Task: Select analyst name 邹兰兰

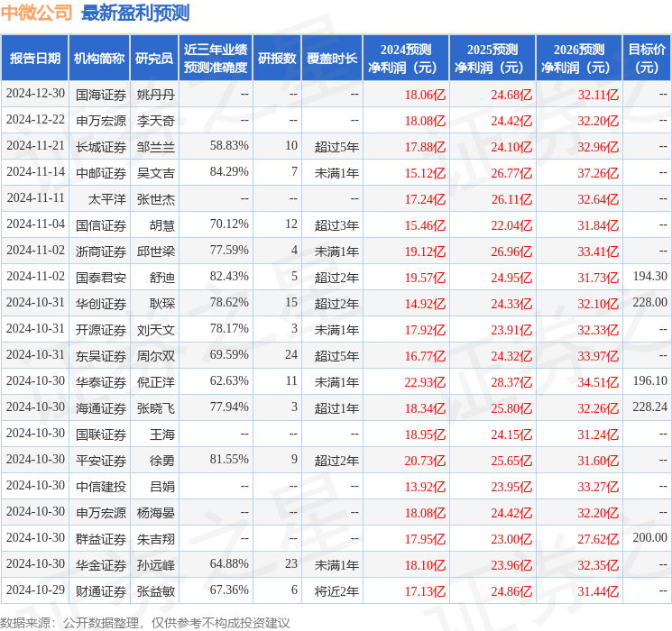Action: point(156,147)
